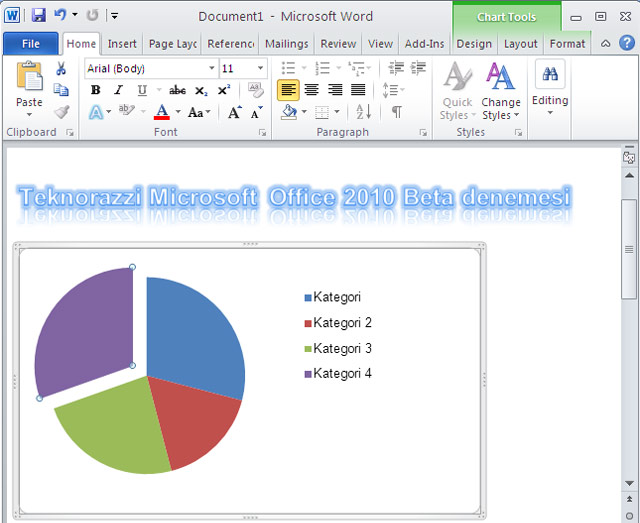
Task: Click the Grow Font icon
Action: point(234,113)
